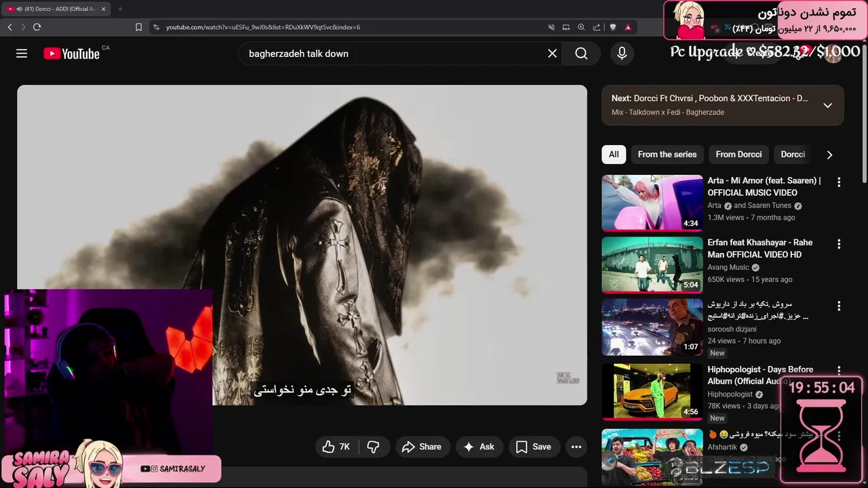Open options menu for soroosh dizjani video
This screenshot has width=868, height=488.
click(x=839, y=306)
